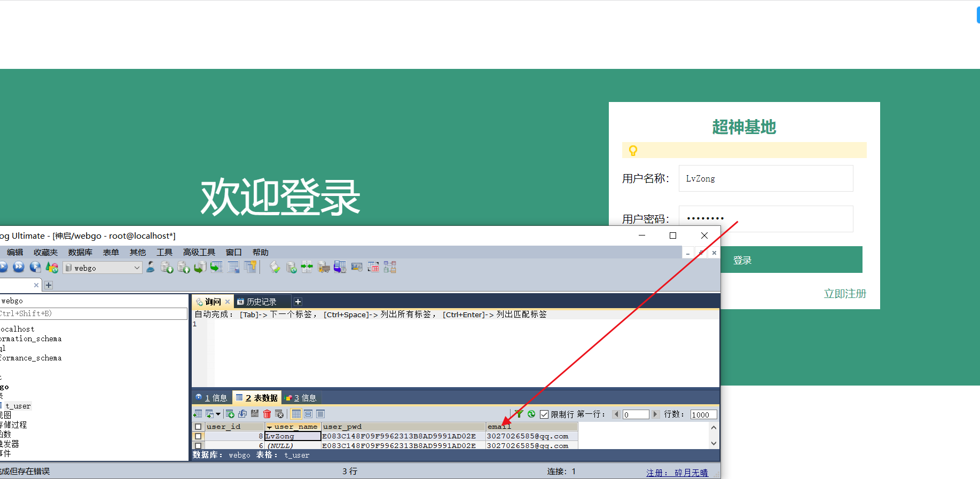Open the 表单 menu
This screenshot has width=980, height=479.
tap(111, 252)
